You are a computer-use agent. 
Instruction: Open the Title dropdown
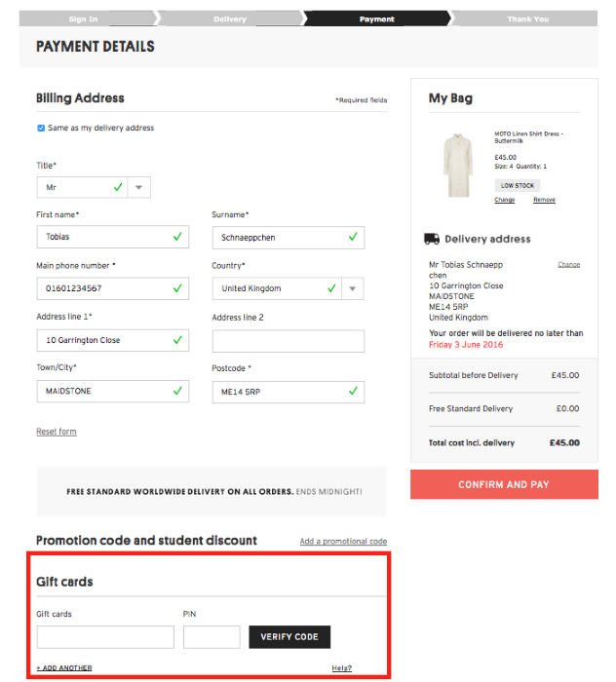click(x=139, y=187)
